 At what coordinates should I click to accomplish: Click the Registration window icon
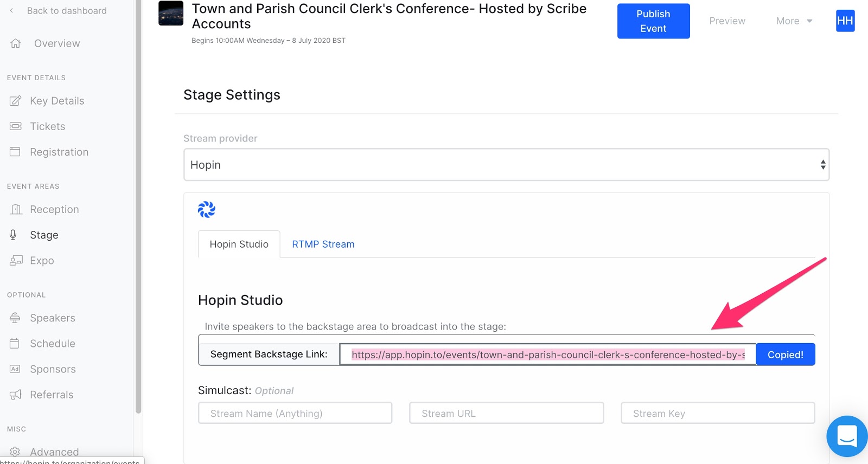(x=15, y=152)
